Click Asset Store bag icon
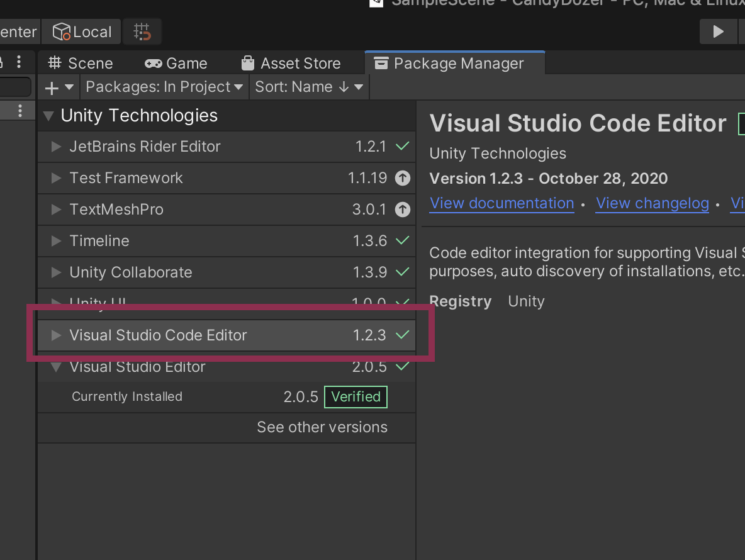 click(x=248, y=63)
